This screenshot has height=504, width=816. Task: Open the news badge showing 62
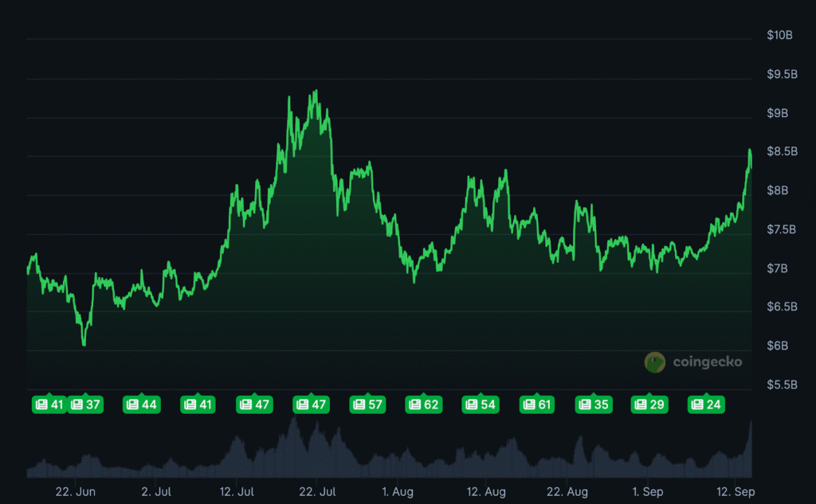coord(423,404)
